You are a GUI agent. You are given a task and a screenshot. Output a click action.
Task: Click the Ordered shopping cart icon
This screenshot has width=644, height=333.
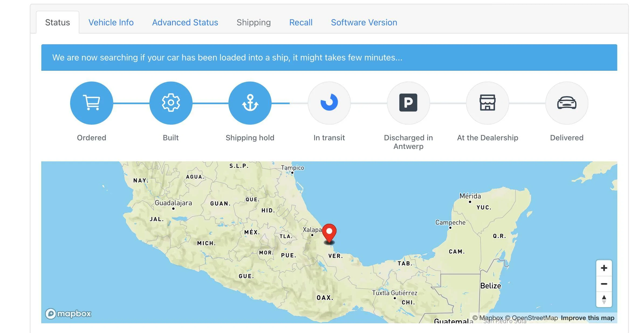pyautogui.click(x=92, y=103)
